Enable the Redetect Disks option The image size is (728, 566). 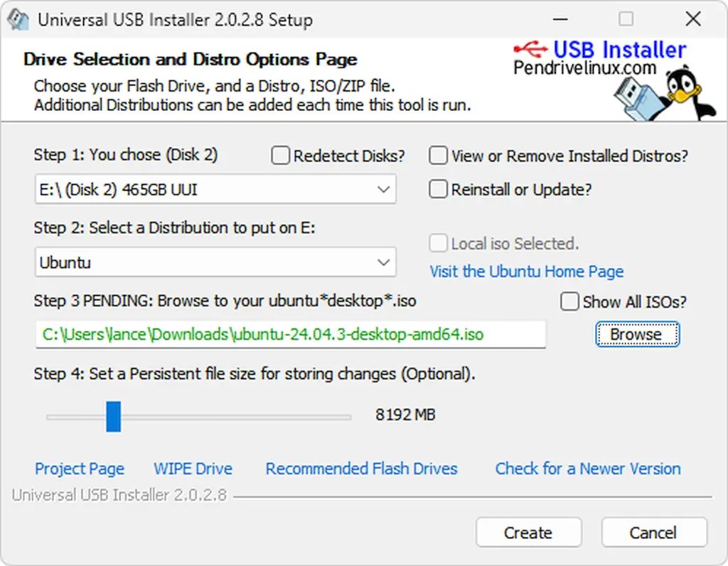pyautogui.click(x=280, y=156)
